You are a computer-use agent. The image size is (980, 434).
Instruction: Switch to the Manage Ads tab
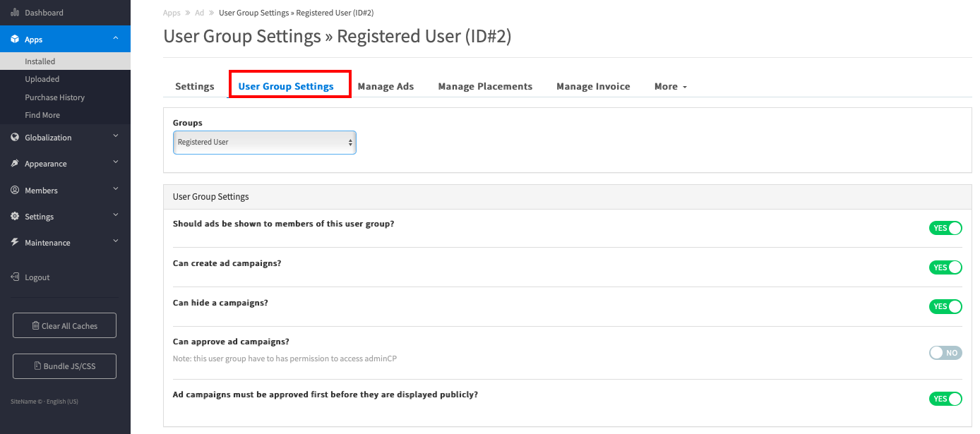(386, 86)
